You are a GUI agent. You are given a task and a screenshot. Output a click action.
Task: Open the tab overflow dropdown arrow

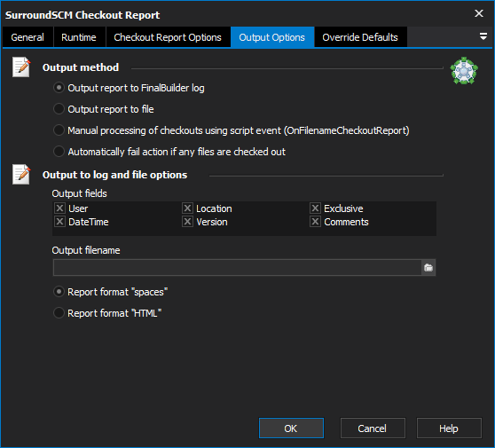coord(483,36)
